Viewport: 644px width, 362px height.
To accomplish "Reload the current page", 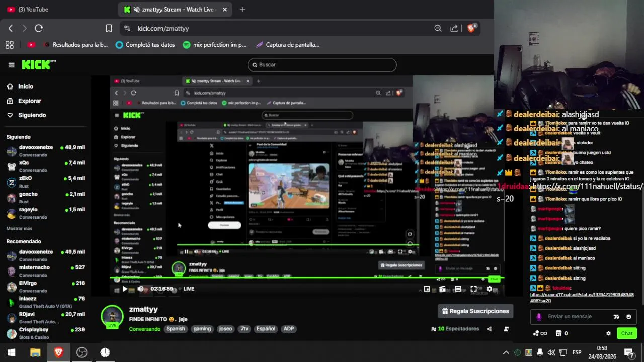I will [x=39, y=28].
